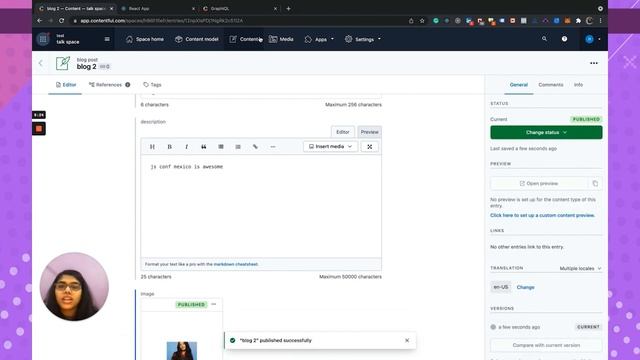Select the few seconds ago version radio
The height and width of the screenshot is (360, 640).
point(493,327)
